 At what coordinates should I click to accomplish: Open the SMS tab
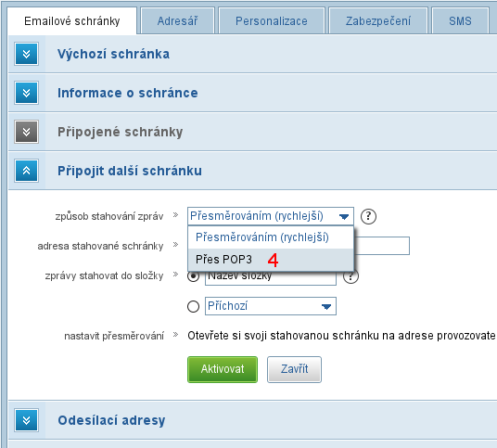460,21
